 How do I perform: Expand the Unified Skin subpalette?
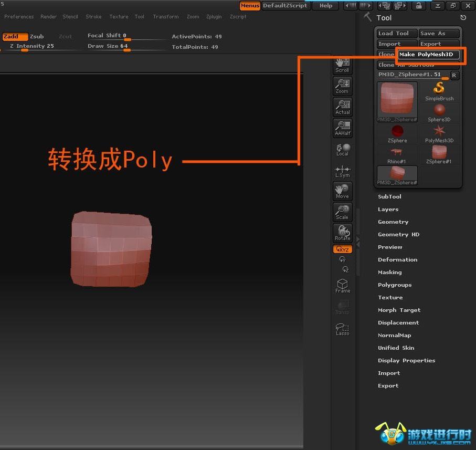pyautogui.click(x=396, y=348)
